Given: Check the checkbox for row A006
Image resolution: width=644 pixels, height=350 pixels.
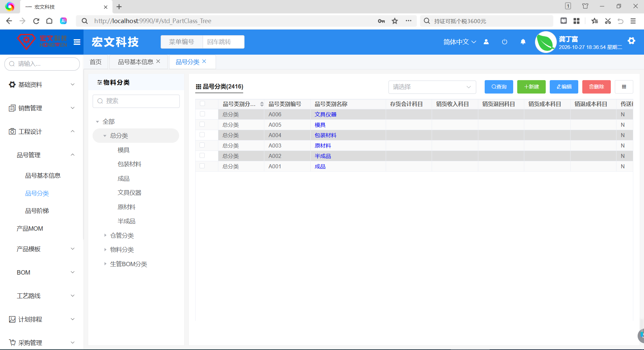Looking at the screenshot, I should (x=202, y=114).
